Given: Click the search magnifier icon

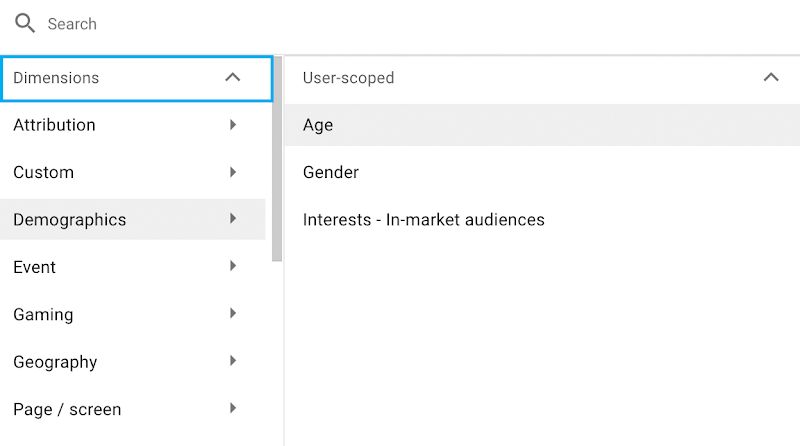Looking at the screenshot, I should point(25,23).
